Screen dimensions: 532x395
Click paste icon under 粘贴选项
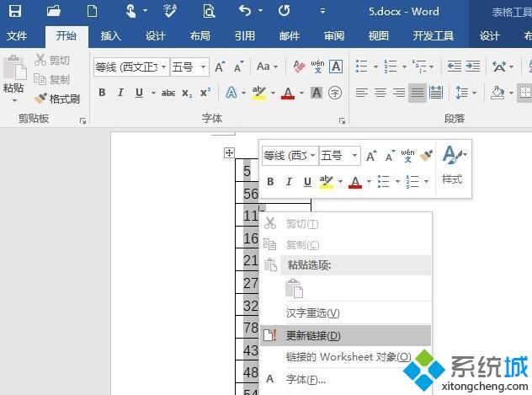(x=294, y=288)
